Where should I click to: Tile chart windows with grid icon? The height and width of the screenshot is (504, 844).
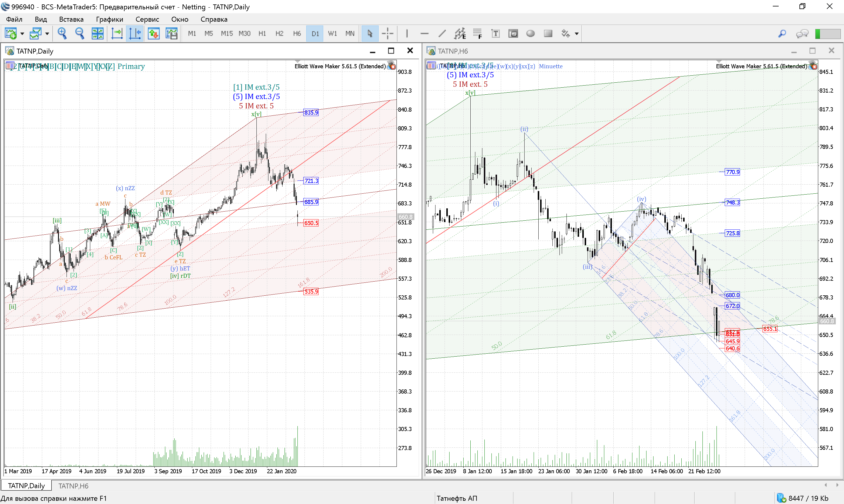(98, 33)
